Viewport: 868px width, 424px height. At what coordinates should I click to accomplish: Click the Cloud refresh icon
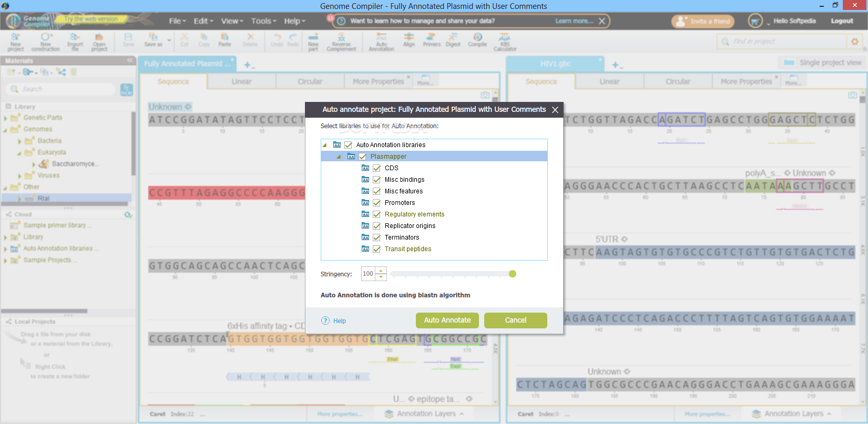click(x=128, y=214)
